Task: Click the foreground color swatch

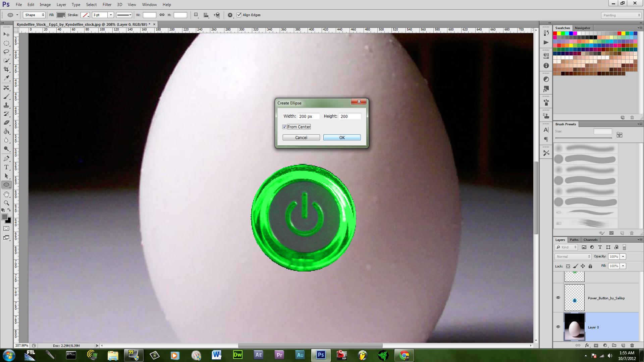Action: (x=4, y=217)
